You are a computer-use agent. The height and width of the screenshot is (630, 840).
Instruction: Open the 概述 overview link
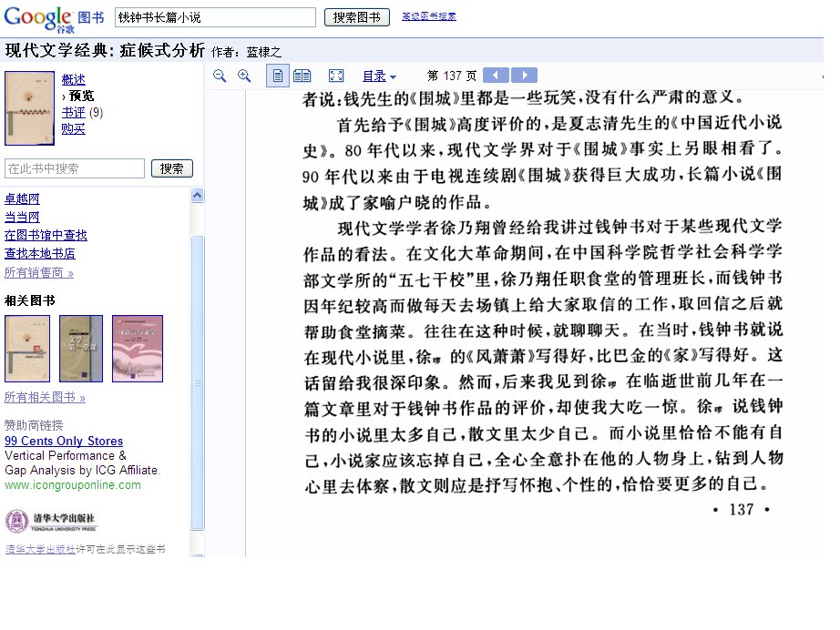(74, 79)
